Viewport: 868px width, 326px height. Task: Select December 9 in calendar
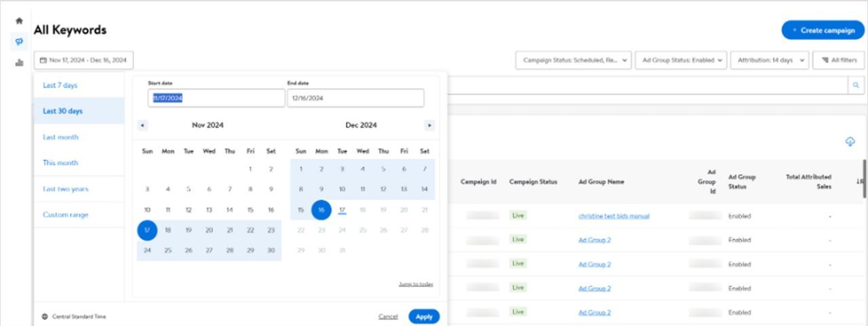point(321,189)
